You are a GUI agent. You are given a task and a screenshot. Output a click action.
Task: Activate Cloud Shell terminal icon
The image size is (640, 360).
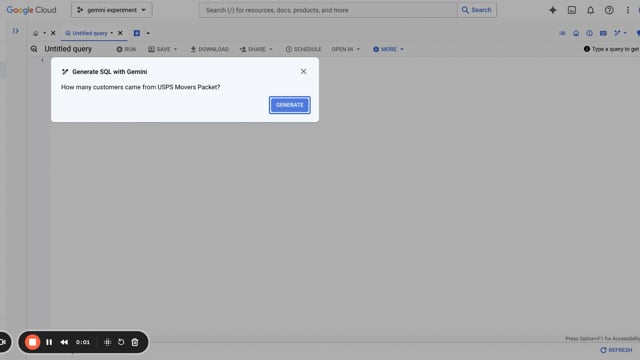tap(572, 10)
